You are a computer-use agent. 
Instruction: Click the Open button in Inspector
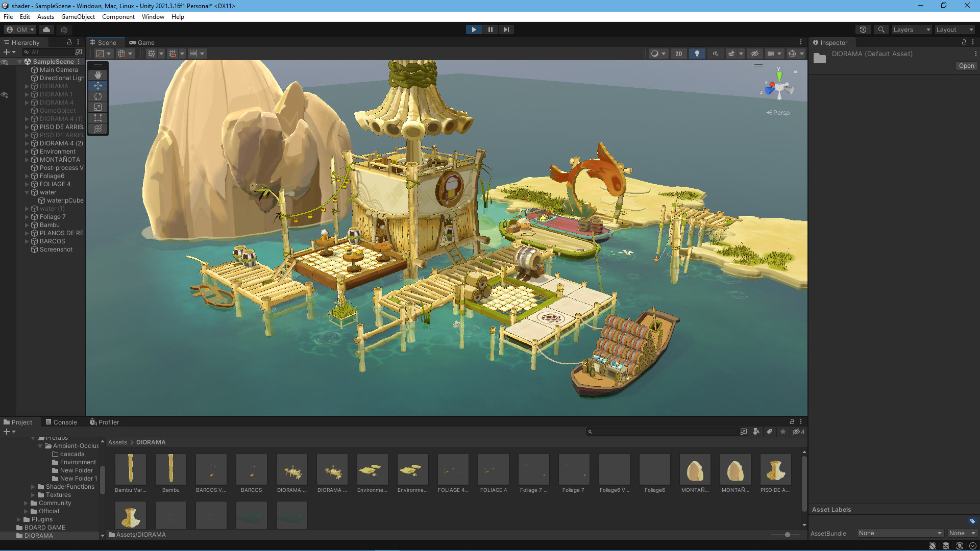(966, 66)
